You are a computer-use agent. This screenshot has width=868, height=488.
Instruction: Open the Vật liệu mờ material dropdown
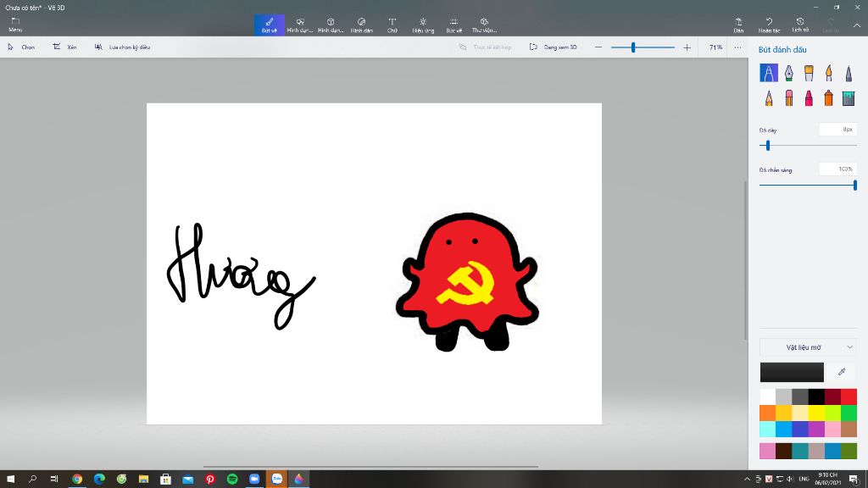(808, 347)
